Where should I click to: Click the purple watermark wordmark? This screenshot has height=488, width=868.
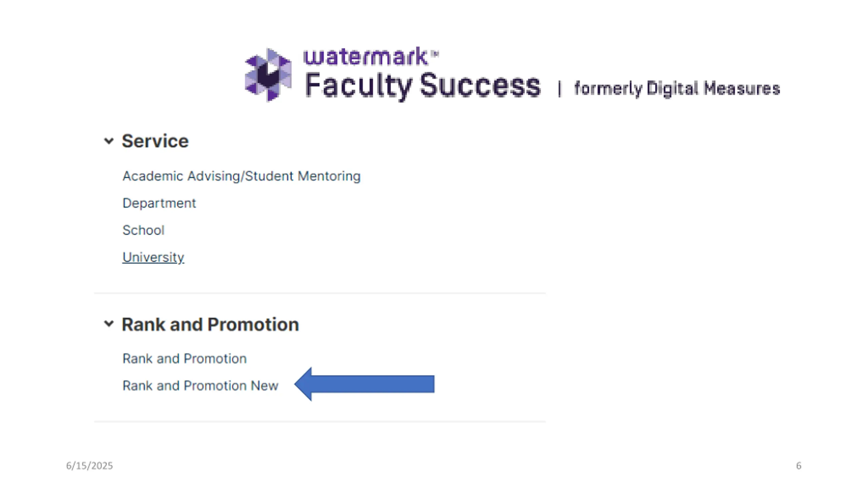366,56
